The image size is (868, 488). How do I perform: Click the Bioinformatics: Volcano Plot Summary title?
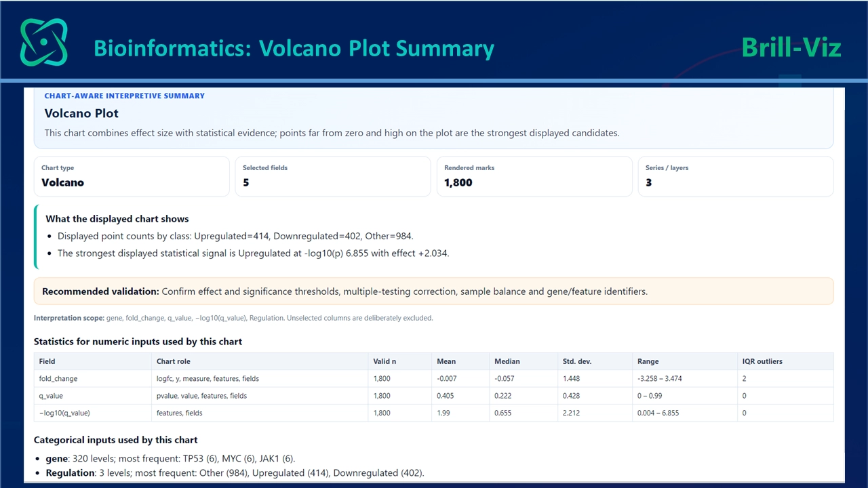coord(294,49)
